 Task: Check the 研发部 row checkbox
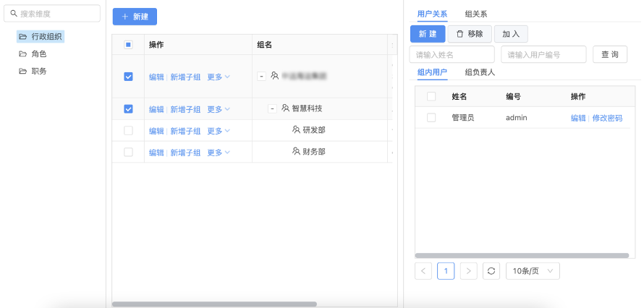(128, 130)
